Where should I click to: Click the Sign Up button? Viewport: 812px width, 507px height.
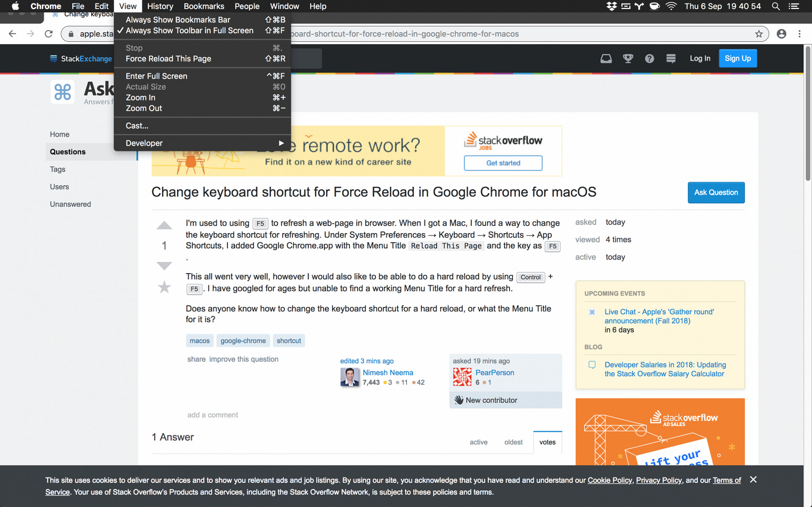738,58
